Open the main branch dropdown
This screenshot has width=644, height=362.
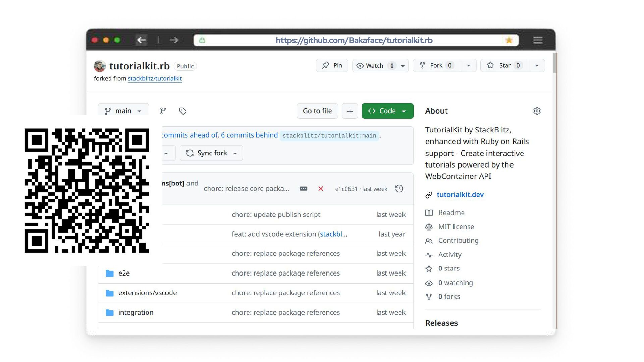coord(123,111)
